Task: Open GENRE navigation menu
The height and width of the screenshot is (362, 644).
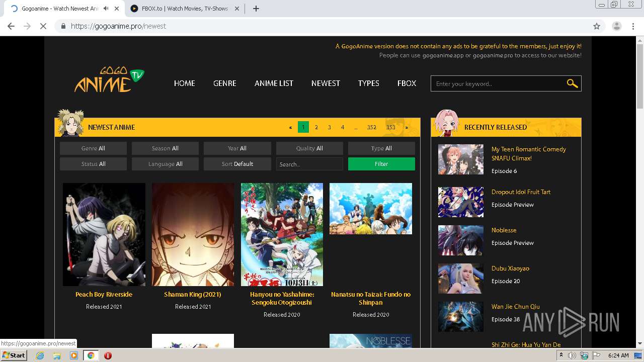Action: [x=224, y=83]
